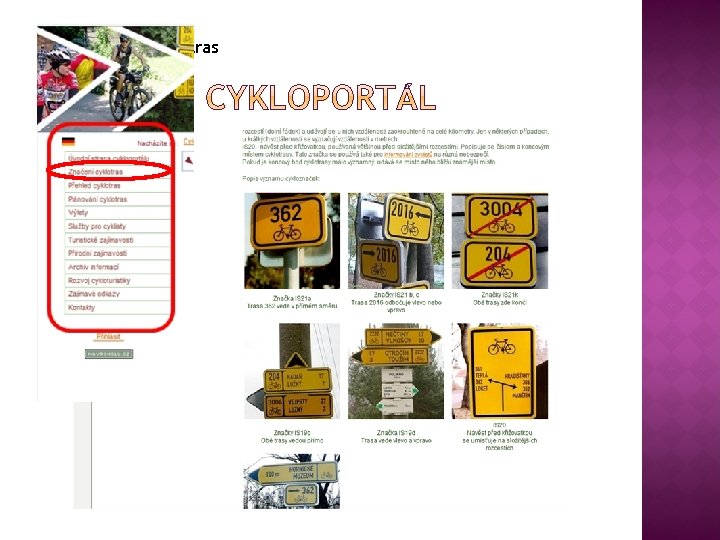Open photo of Hornické muzeum sign

(x=292, y=481)
